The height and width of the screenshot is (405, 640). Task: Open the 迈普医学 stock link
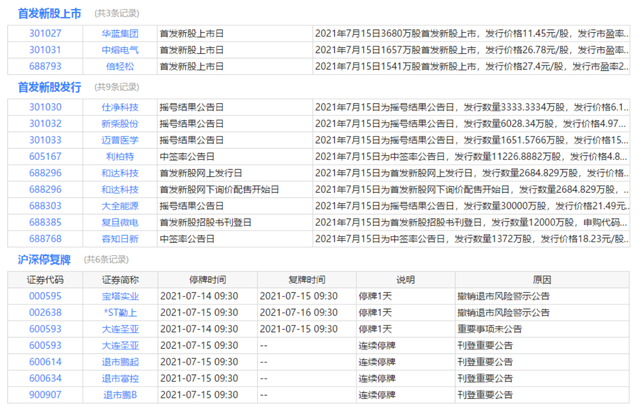pos(121,140)
